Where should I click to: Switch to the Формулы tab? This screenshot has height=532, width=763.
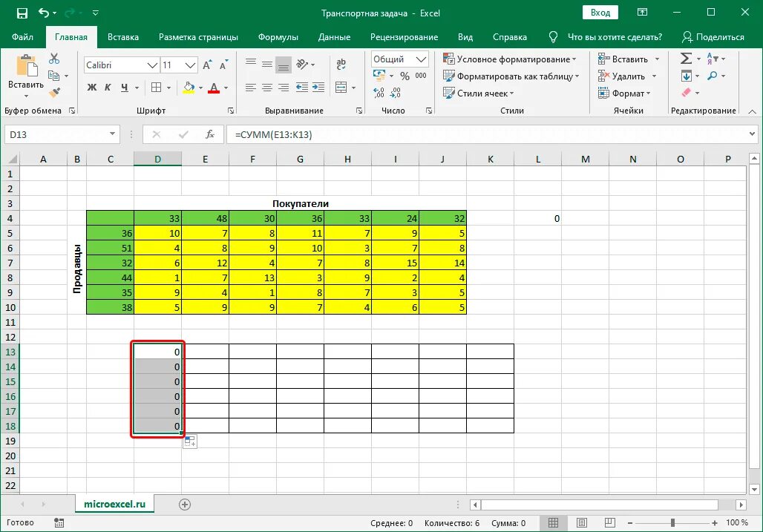point(278,37)
